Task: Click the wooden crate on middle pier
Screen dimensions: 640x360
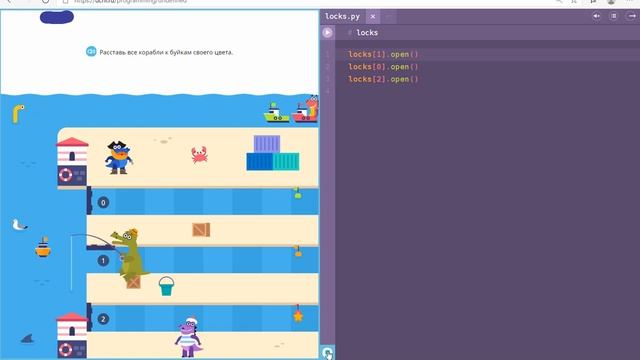Action: [x=201, y=230]
